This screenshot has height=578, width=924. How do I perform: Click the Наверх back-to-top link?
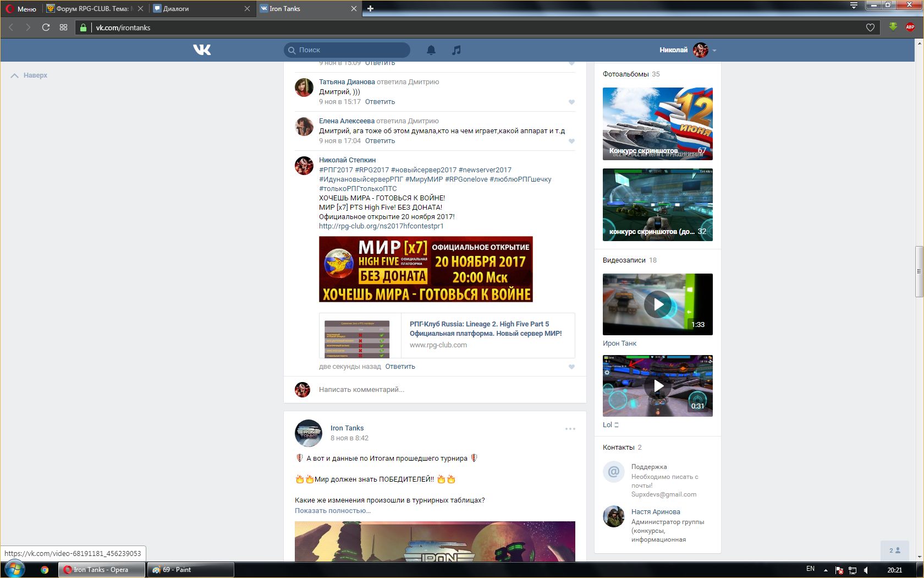coord(29,75)
